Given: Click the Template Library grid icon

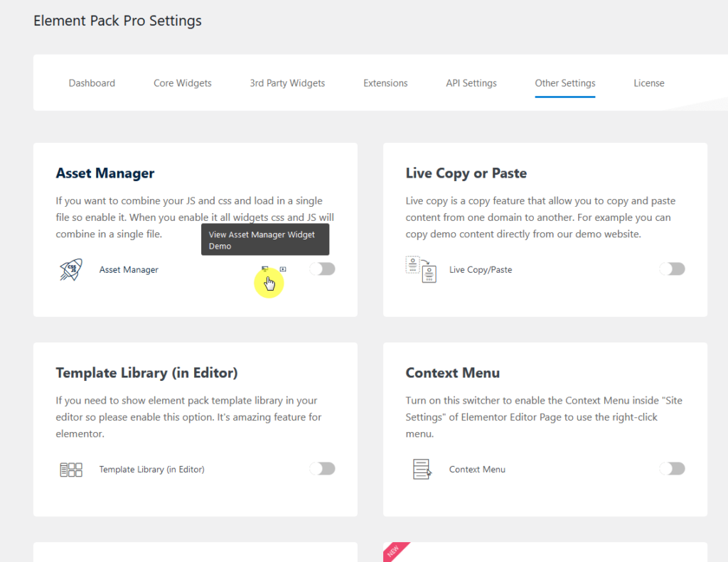Looking at the screenshot, I should point(71,470).
